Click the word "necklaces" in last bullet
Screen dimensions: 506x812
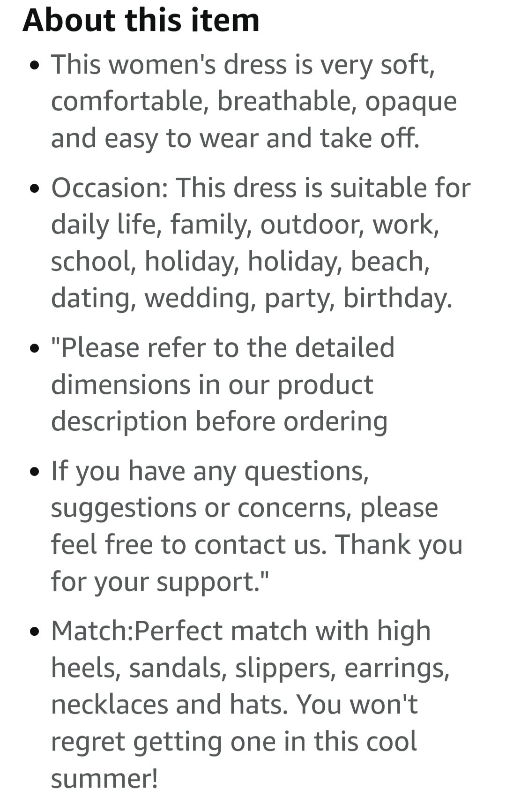coord(109,705)
